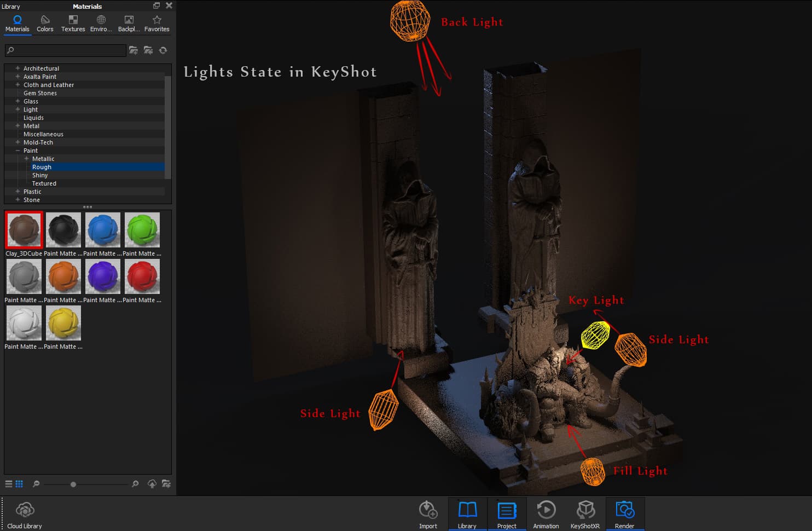Open the Animation timeline
This screenshot has height=531, width=812.
point(546,515)
